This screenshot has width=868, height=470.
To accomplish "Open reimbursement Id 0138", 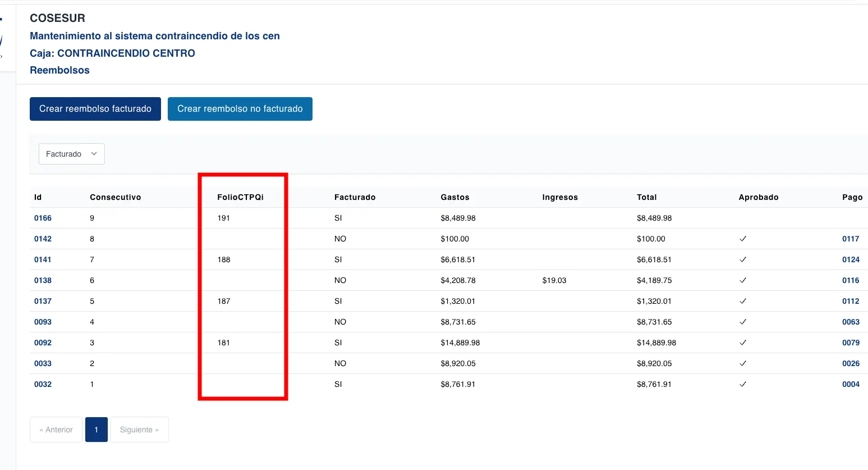I will (x=43, y=280).
